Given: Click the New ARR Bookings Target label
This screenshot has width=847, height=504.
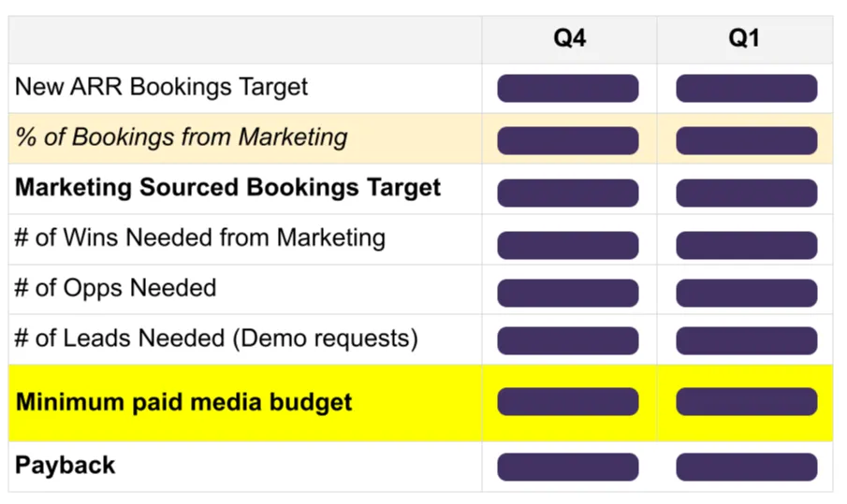Looking at the screenshot, I should 161,87.
